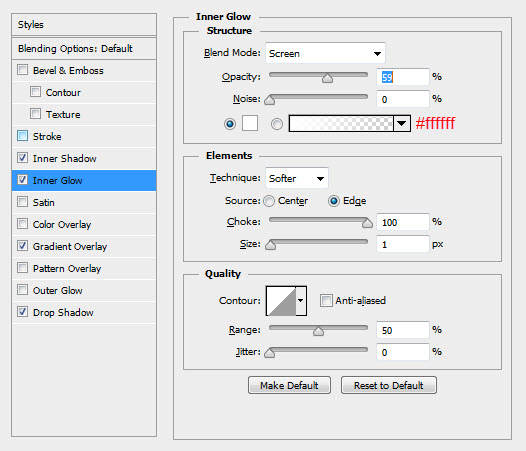The height and width of the screenshot is (451, 526).
Task: Select the Drop Shadow style row
Action: (x=84, y=312)
